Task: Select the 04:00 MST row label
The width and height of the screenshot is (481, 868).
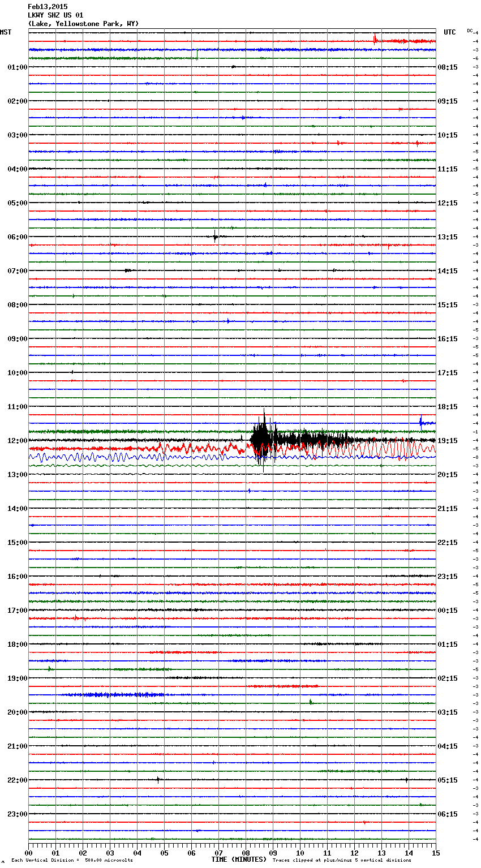Action: point(18,169)
